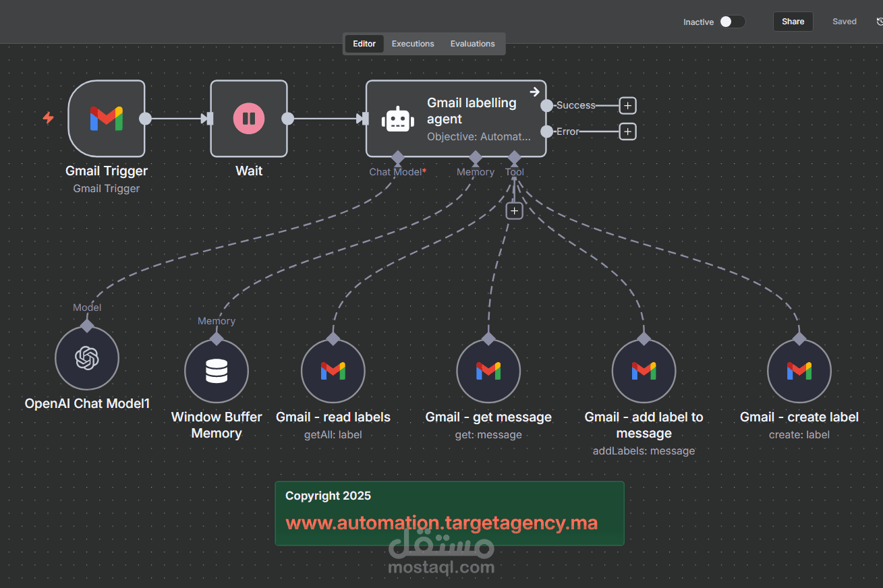Click the Chat Model diamond connector
This screenshot has height=588, width=883.
(398, 157)
